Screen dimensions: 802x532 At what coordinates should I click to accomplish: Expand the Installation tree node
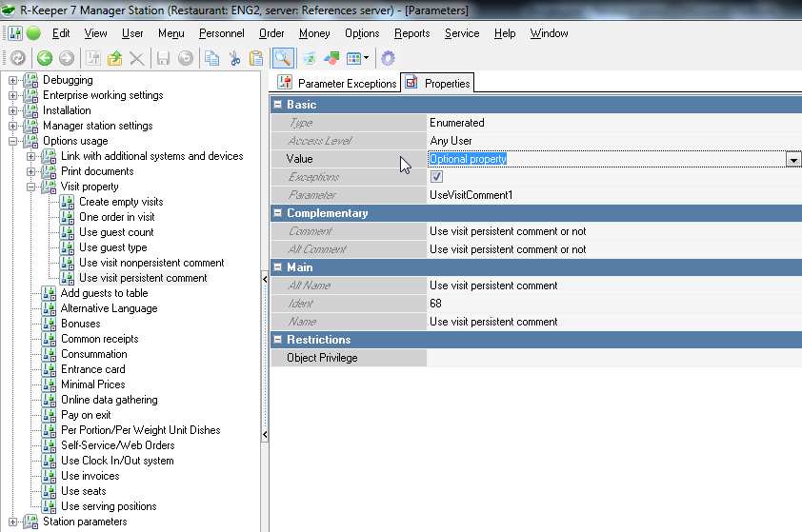[x=12, y=111]
